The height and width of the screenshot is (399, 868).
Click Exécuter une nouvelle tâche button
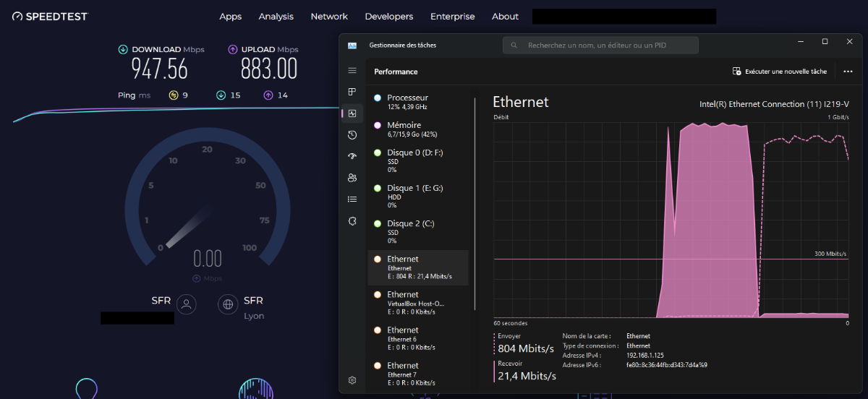coord(779,72)
